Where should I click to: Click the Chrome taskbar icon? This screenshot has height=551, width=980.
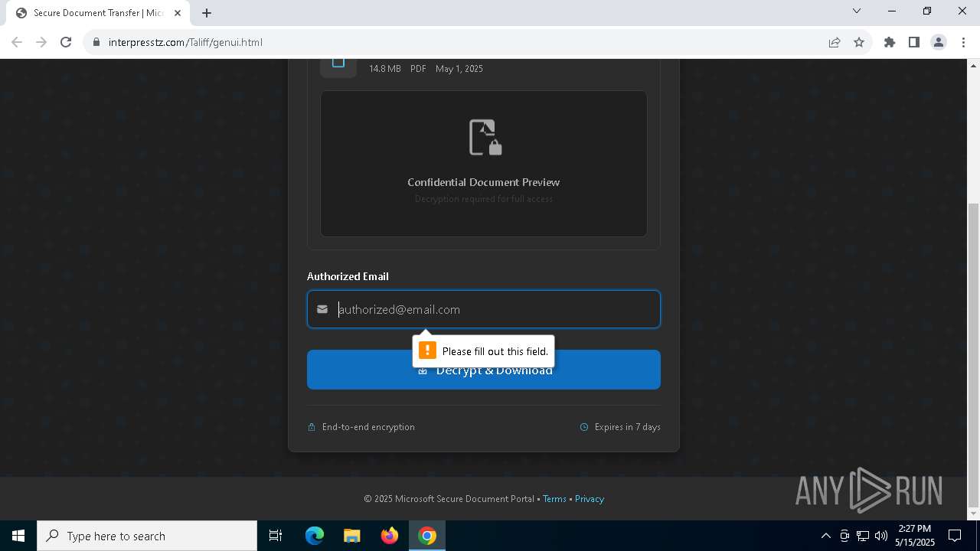[x=427, y=536]
